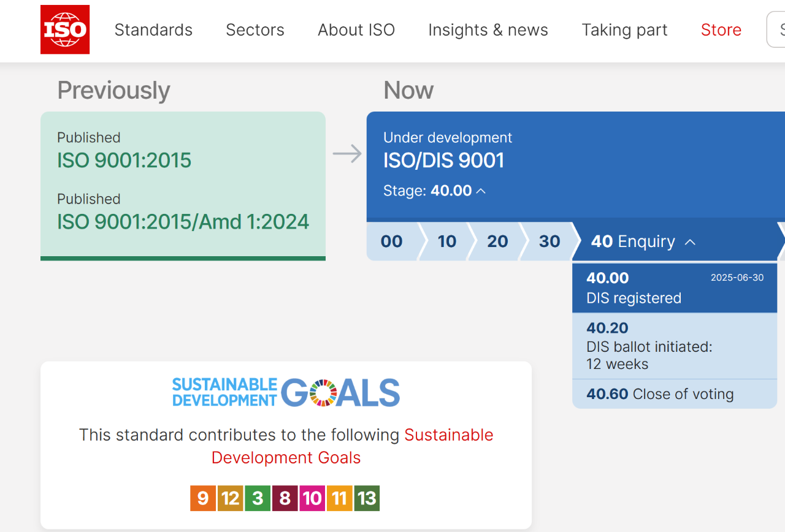Click the Sustainable Development Goals logo
This screenshot has width=785, height=532.
point(286,392)
